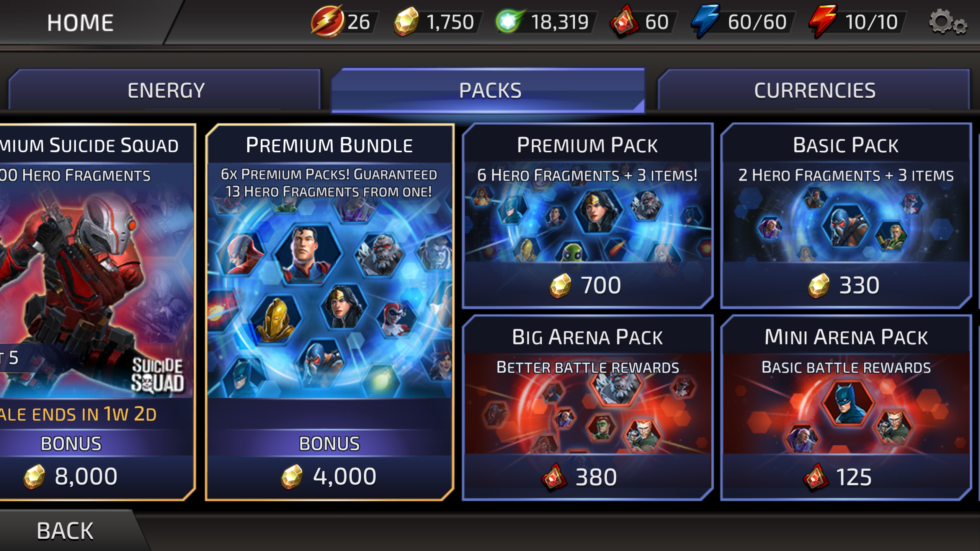980x551 pixels.
Task: Tap the red lightning arena energy icon
Action: [823, 21]
